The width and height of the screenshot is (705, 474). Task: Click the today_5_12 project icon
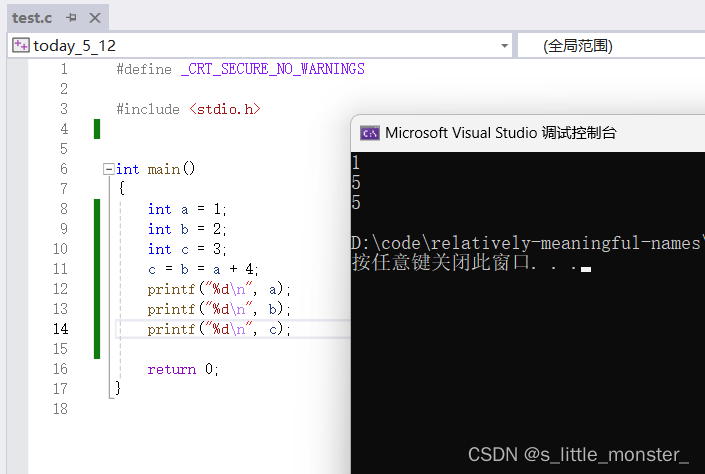[20, 46]
